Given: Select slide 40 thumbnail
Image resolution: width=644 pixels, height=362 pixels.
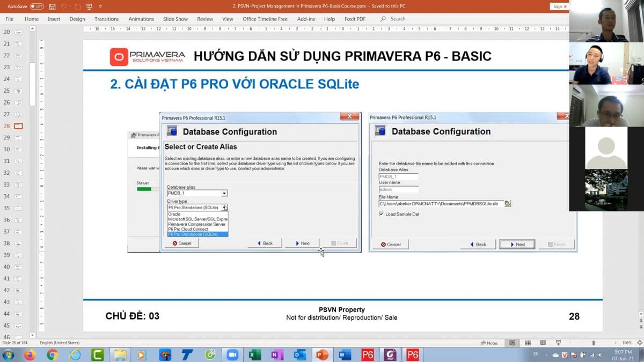Looking at the screenshot, I should pyautogui.click(x=18, y=267).
